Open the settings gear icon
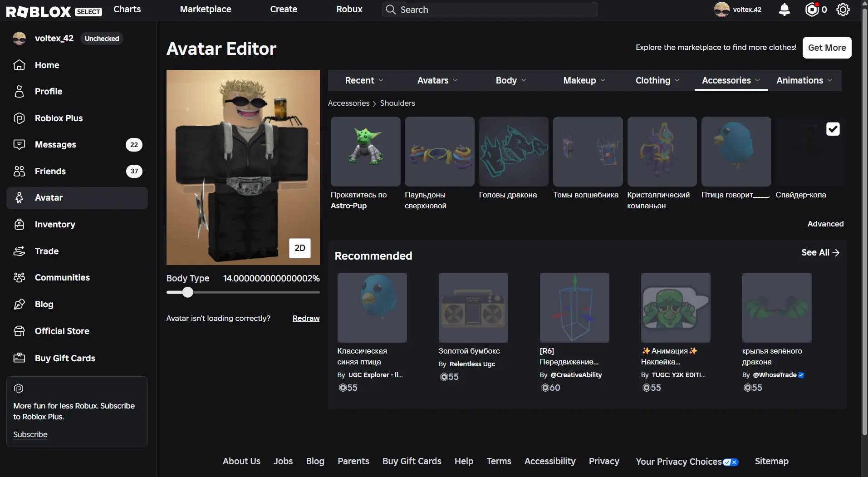868x477 pixels. pyautogui.click(x=843, y=10)
